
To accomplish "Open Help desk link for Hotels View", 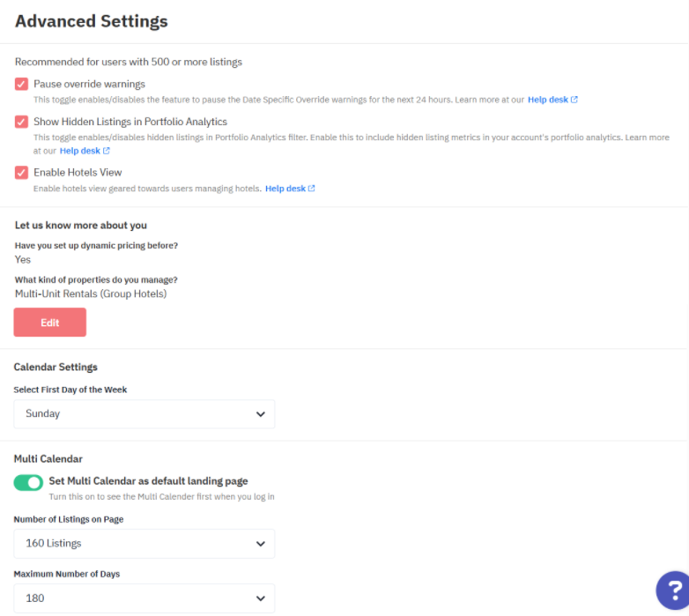I will pos(285,189).
